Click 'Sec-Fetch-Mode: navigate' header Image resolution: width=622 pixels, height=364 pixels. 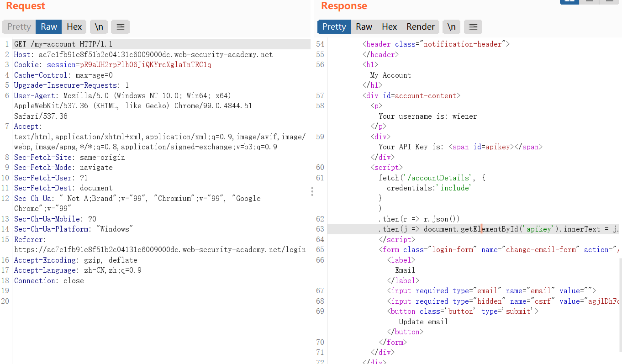63,168
